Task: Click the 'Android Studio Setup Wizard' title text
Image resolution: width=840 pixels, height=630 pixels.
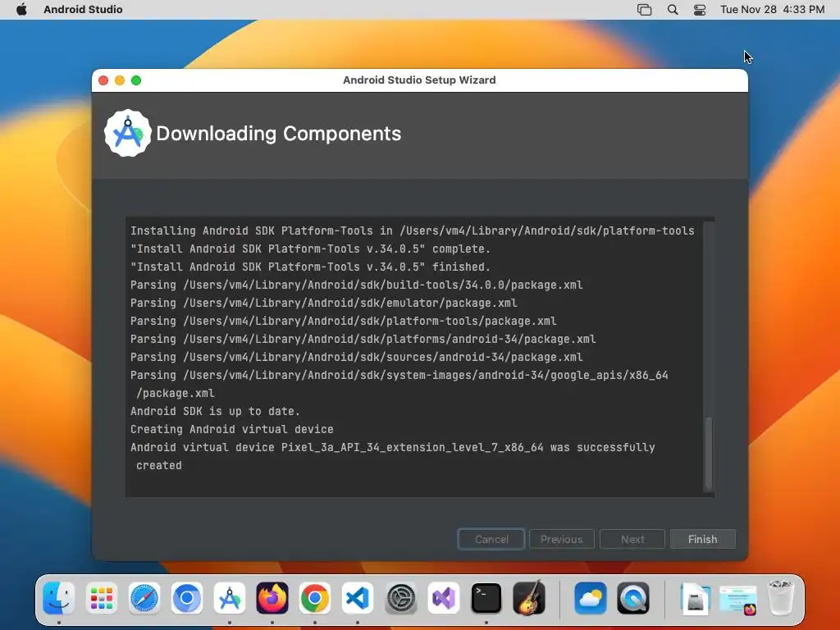Action: (419, 80)
